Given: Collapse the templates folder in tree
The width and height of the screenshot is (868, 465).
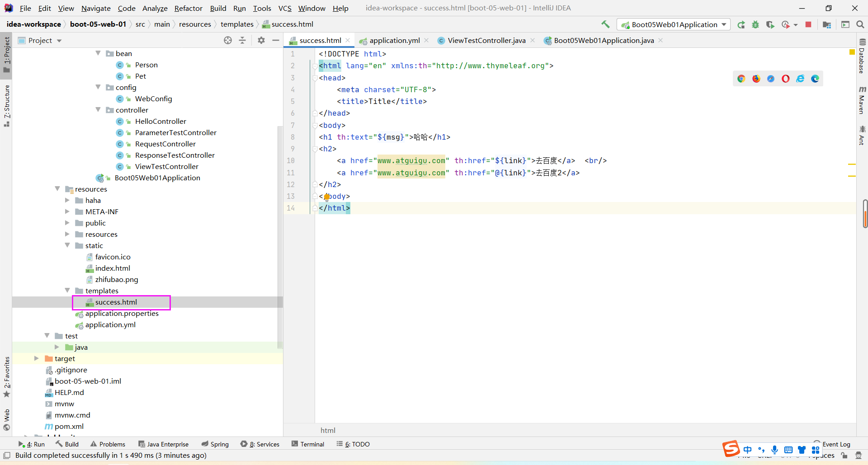Looking at the screenshot, I should 67,291.
